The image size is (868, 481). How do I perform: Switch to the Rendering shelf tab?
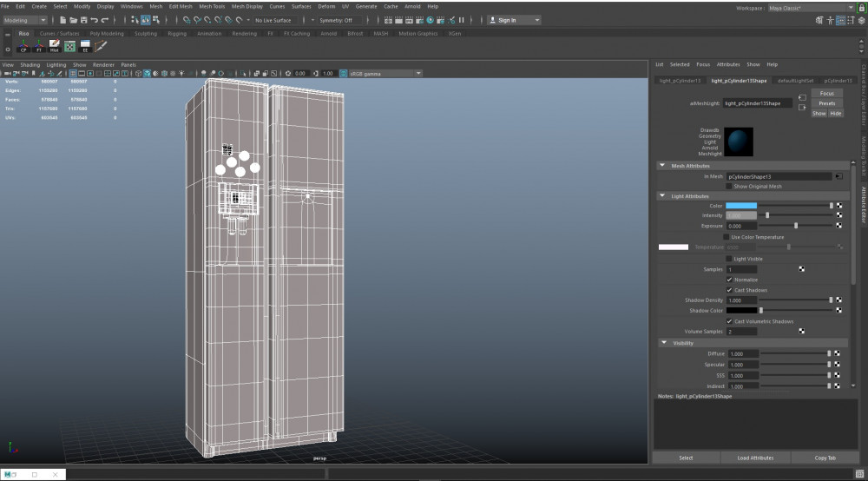tap(244, 34)
